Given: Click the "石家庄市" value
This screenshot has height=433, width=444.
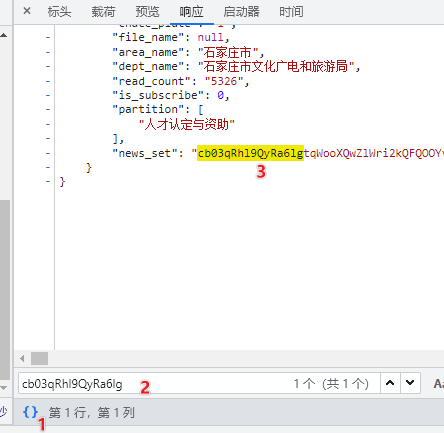Looking at the screenshot, I should coord(228,52).
